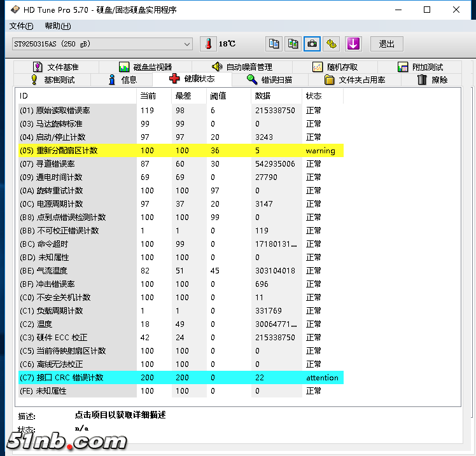Select the 擦除 tab
The image size is (476, 456).
[x=433, y=79]
